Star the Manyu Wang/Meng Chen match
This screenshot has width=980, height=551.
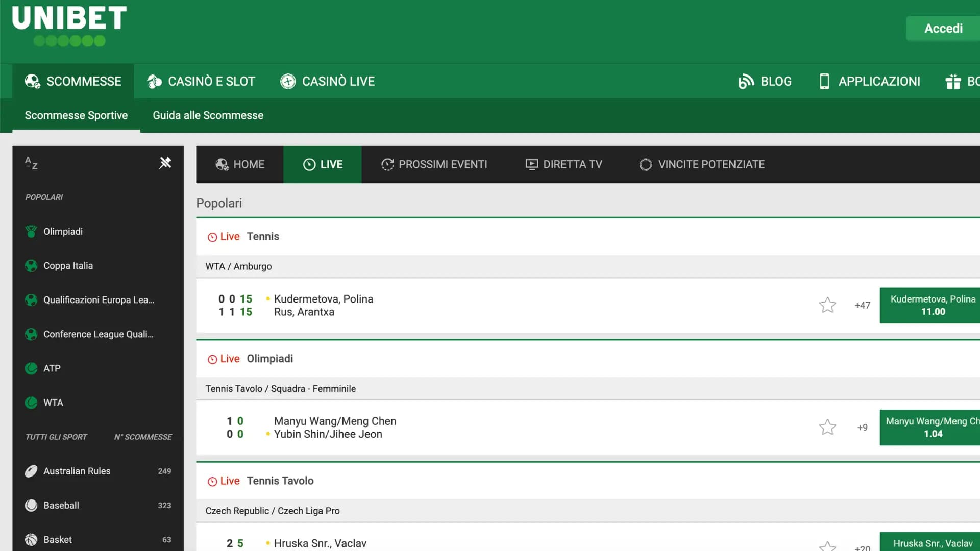tap(827, 428)
